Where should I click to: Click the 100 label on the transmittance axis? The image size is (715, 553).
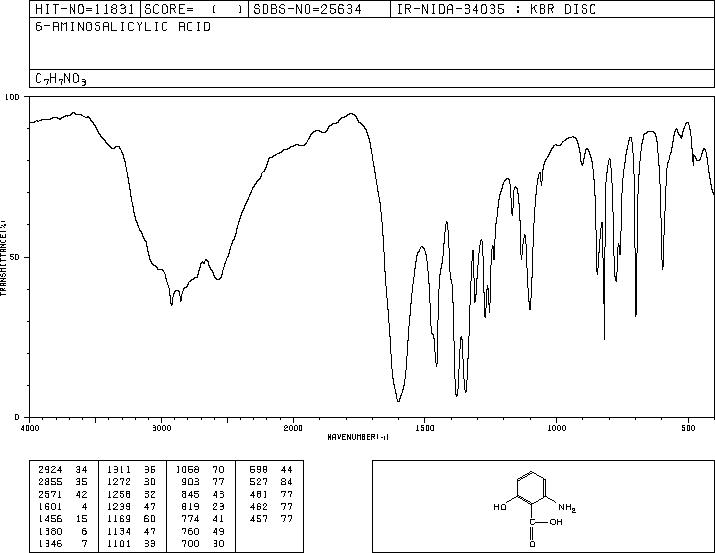[x=12, y=97]
